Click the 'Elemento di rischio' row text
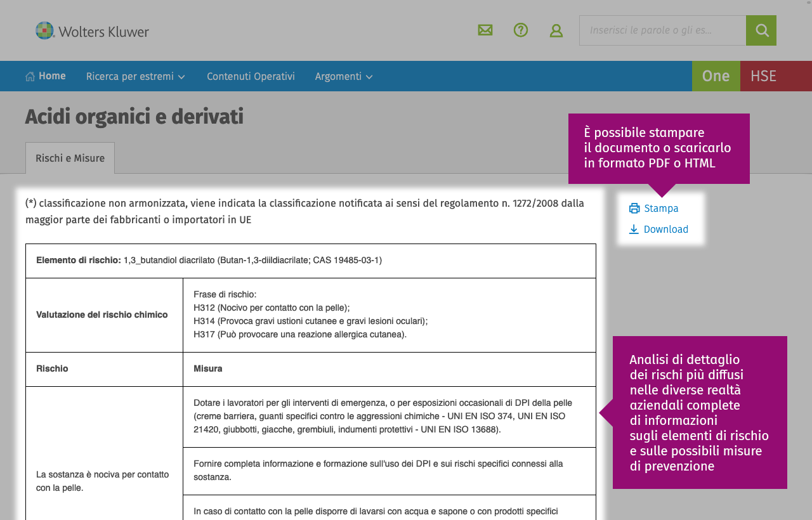812x520 pixels. point(209,261)
